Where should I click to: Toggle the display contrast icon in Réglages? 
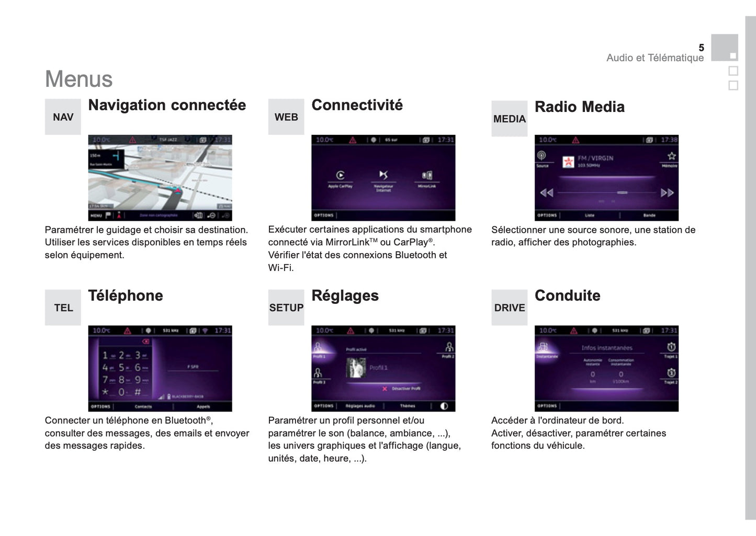click(x=444, y=406)
